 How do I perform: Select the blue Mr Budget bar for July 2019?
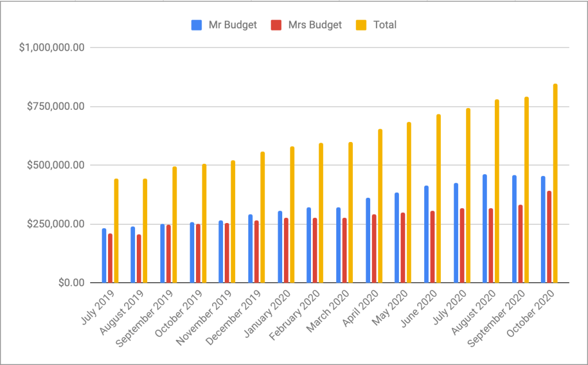pos(104,256)
